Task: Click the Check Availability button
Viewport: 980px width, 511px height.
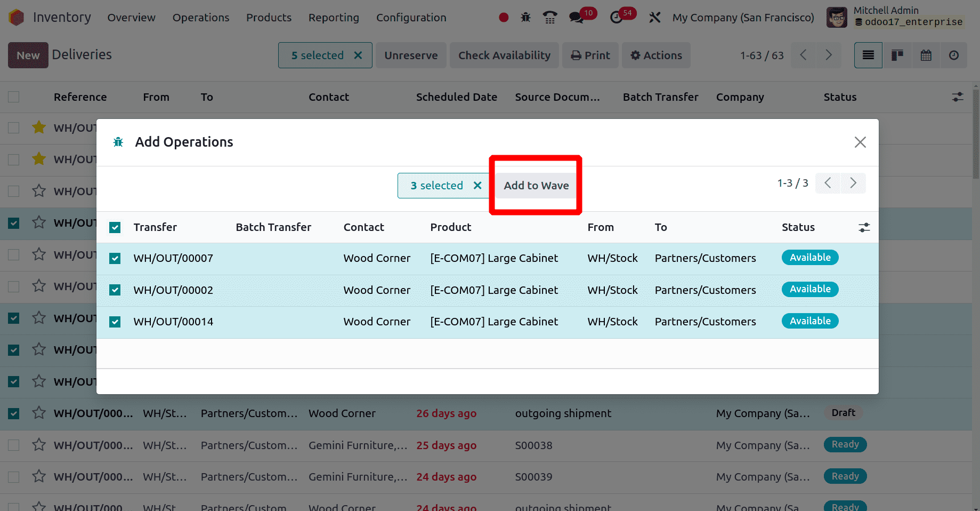Action: pos(504,55)
